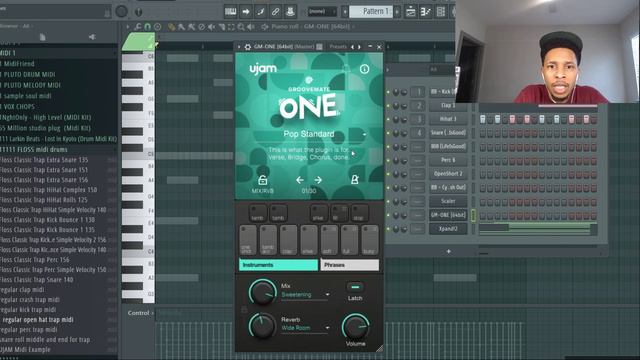Select 'regular open hat trap midi' in the browser
The height and width of the screenshot is (360, 640).
(x=38, y=320)
